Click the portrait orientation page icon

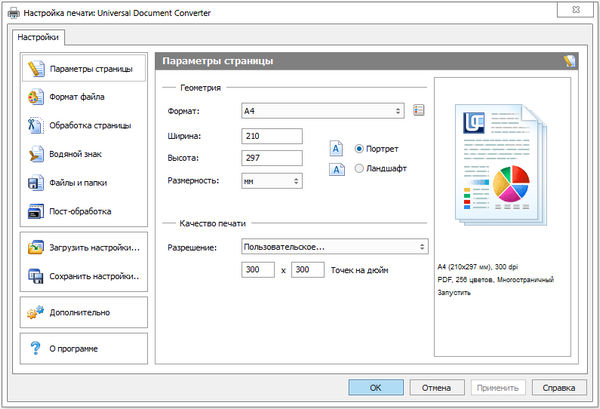[336, 148]
